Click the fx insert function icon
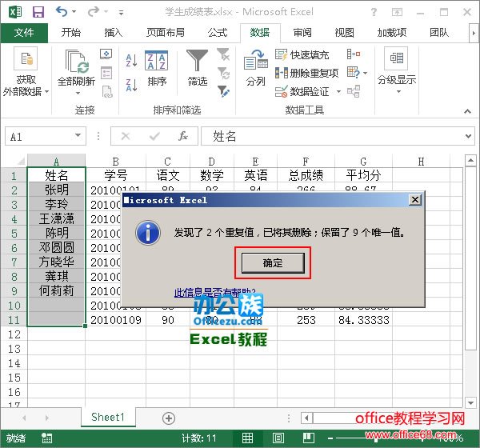The image size is (480, 448). 183,136
